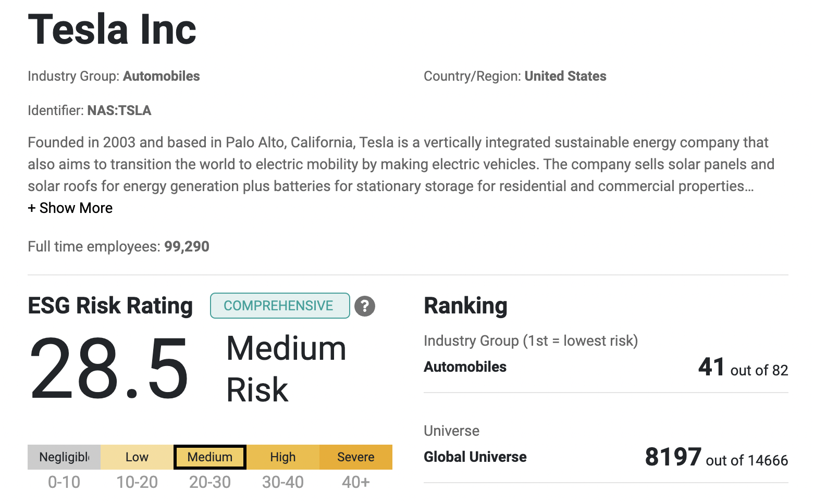This screenshot has height=504, width=814.
Task: Click the 41 out of 82 rank
Action: tap(743, 368)
